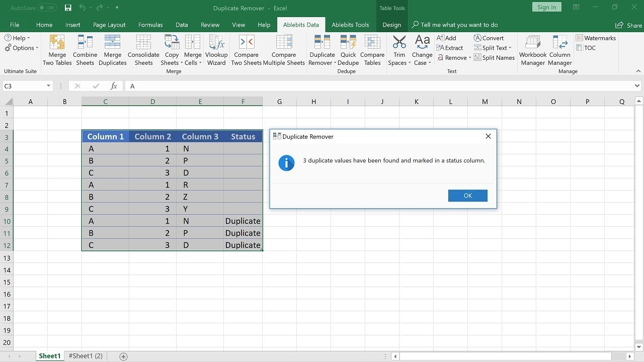Viewport: 644px width, 362px height.
Task: Open the Vlookup Wizard
Action: (x=216, y=50)
